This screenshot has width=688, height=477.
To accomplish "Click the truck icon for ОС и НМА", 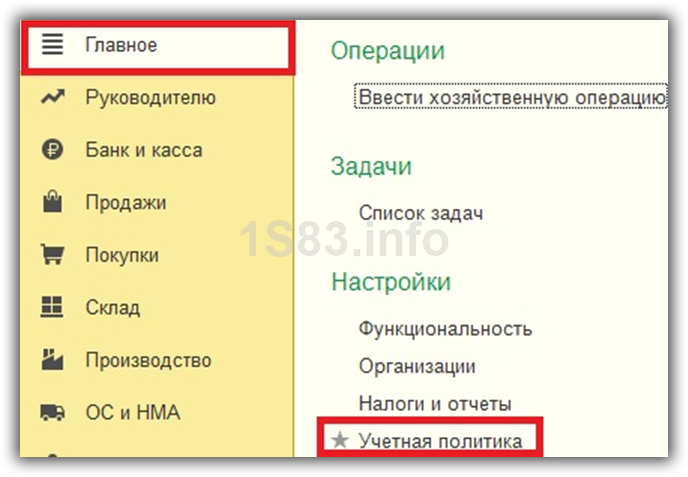I will click(x=53, y=412).
